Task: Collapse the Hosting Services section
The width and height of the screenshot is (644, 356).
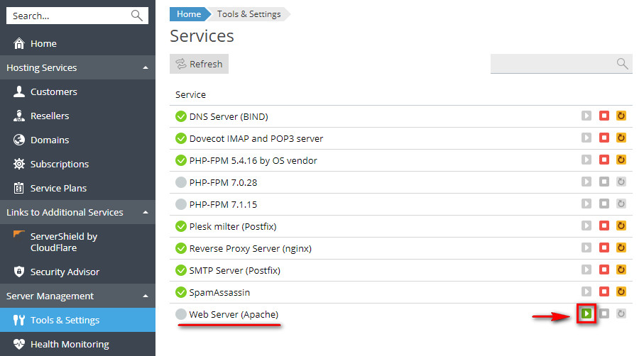Action: [146, 68]
